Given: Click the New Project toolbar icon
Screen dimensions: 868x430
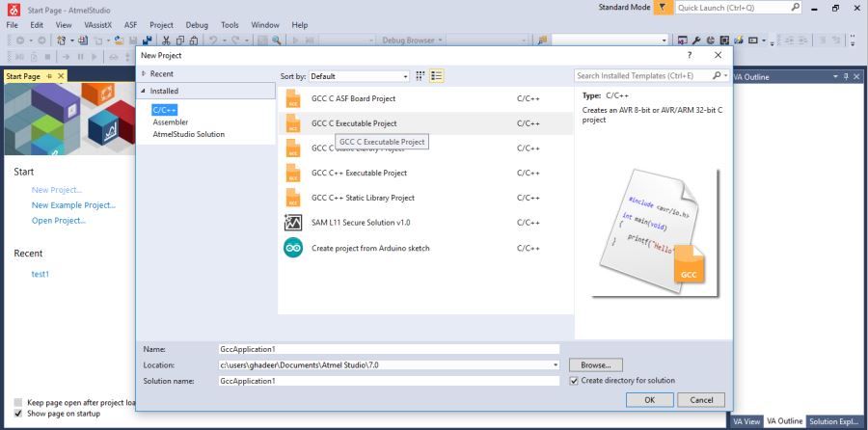Looking at the screenshot, I should pyautogui.click(x=62, y=40).
